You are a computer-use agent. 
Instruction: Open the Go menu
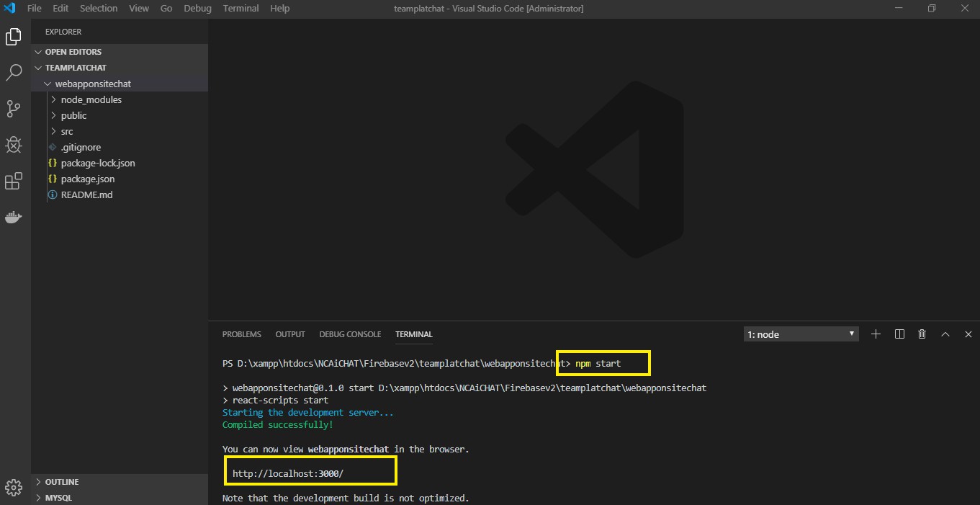pos(166,9)
